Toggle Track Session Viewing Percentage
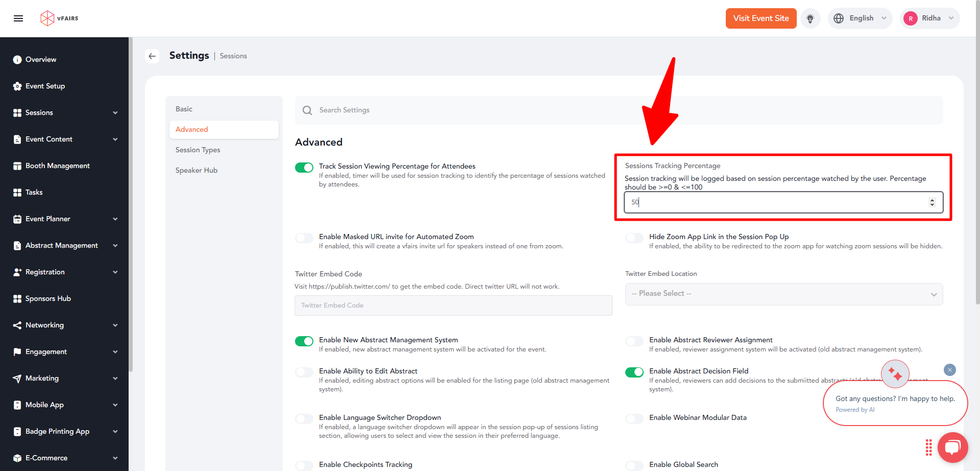The image size is (980, 471). click(x=304, y=168)
